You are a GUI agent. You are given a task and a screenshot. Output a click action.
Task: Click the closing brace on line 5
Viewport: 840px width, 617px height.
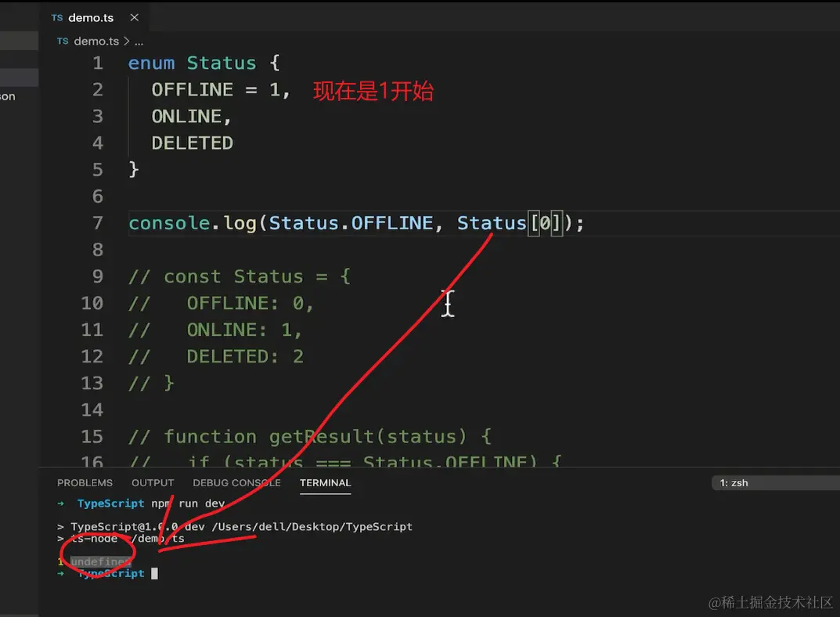click(133, 169)
